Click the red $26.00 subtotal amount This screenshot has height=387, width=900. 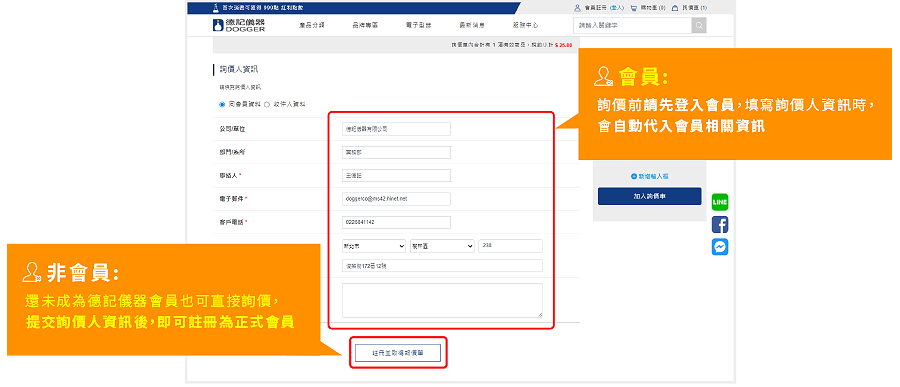point(563,44)
